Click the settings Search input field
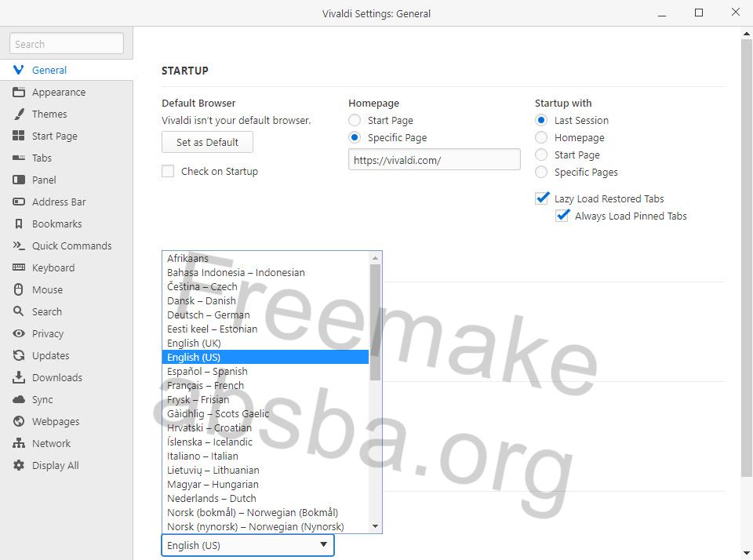 click(x=66, y=44)
